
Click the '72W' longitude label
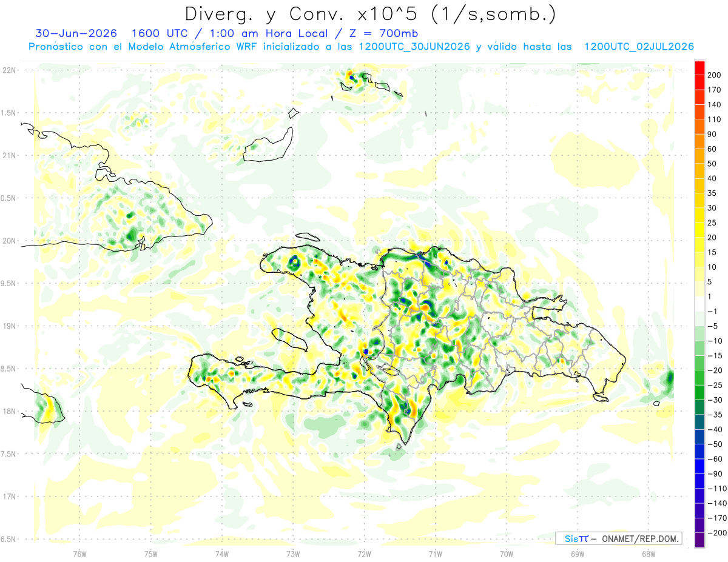click(x=364, y=554)
